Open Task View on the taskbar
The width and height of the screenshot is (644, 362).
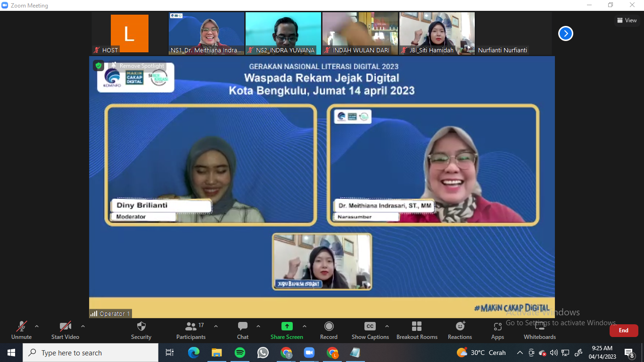pyautogui.click(x=170, y=353)
